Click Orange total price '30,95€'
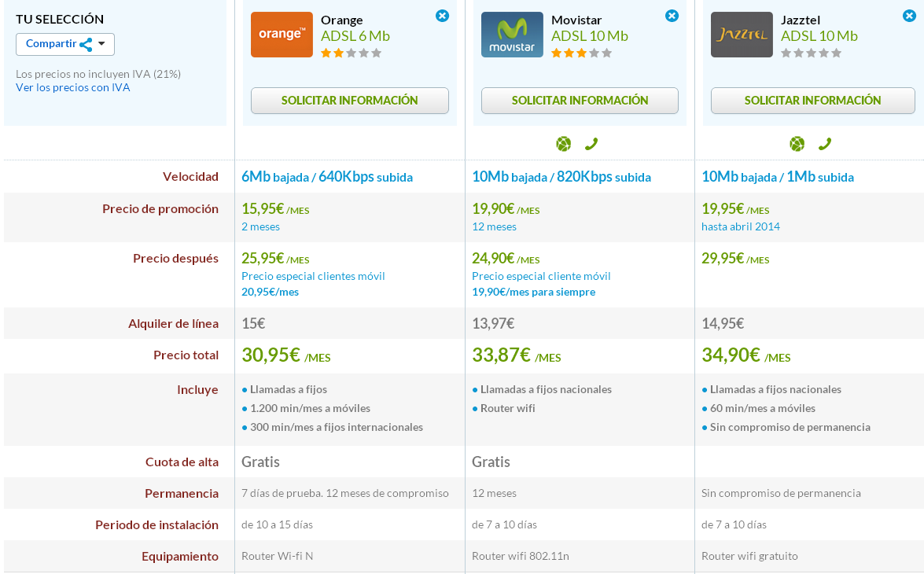 [271, 355]
